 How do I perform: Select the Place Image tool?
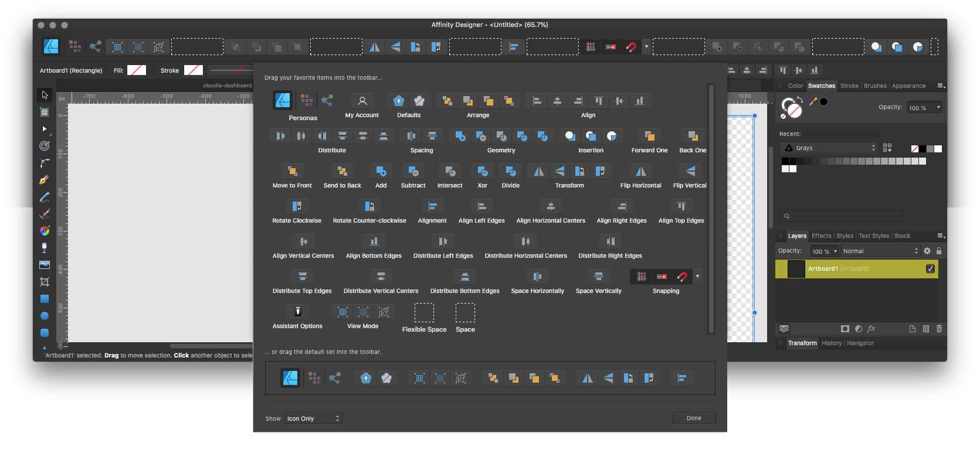coord(45,265)
